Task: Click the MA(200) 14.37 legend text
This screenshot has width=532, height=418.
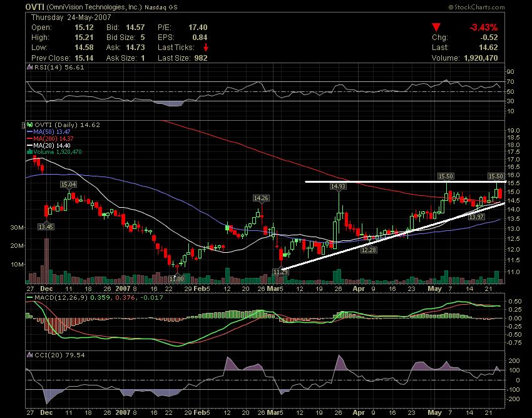Action: click(x=53, y=139)
